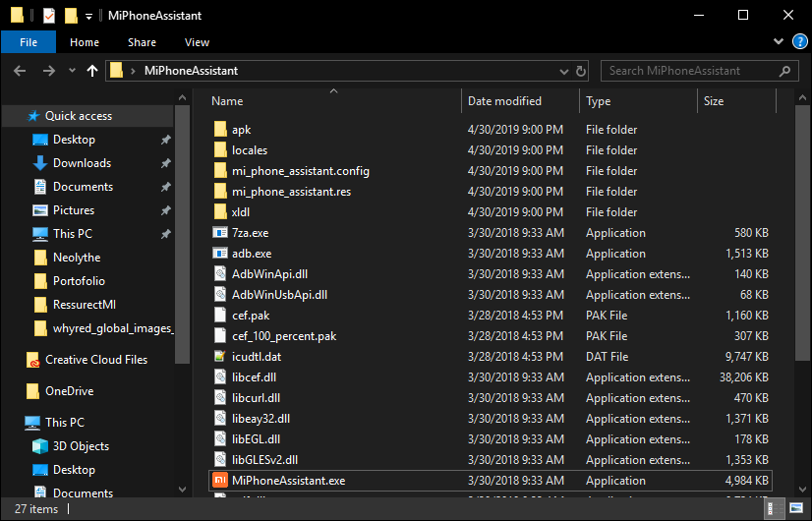Image resolution: width=812 pixels, height=521 pixels.
Task: Select the AdbWinUsbApi.dll file
Action: coord(270,295)
